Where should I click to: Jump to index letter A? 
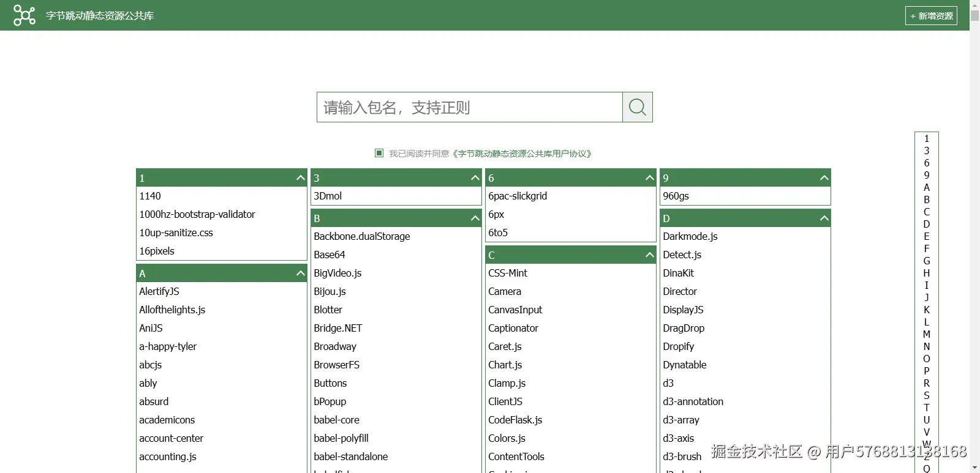coord(927,187)
